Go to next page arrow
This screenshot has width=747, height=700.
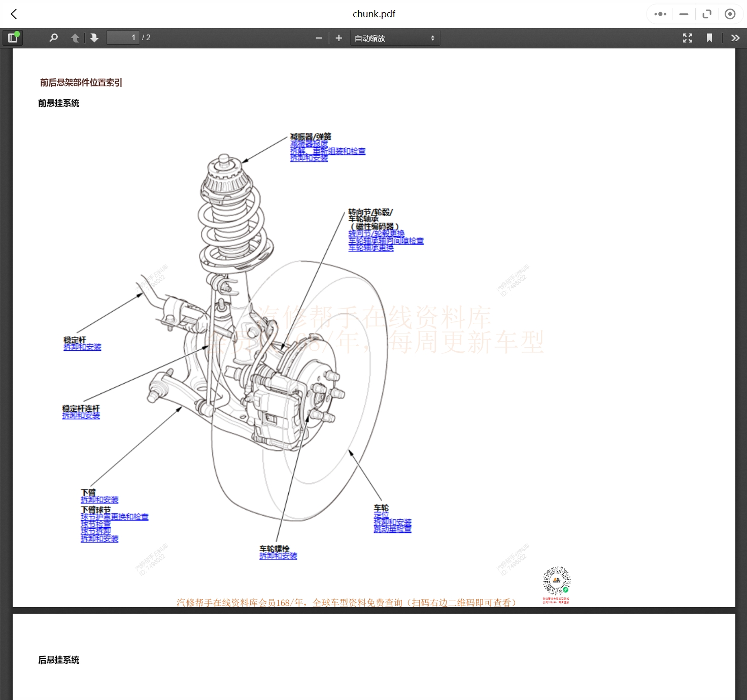coord(94,38)
